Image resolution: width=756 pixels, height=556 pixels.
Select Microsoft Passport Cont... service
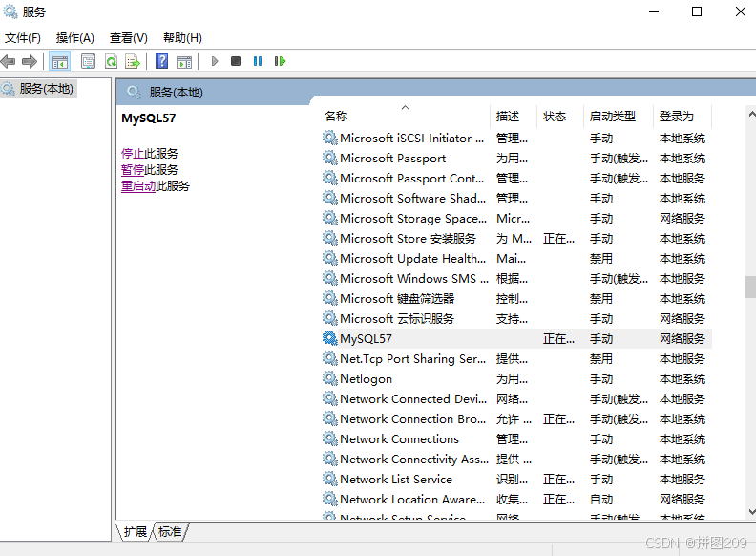(x=515, y=178)
